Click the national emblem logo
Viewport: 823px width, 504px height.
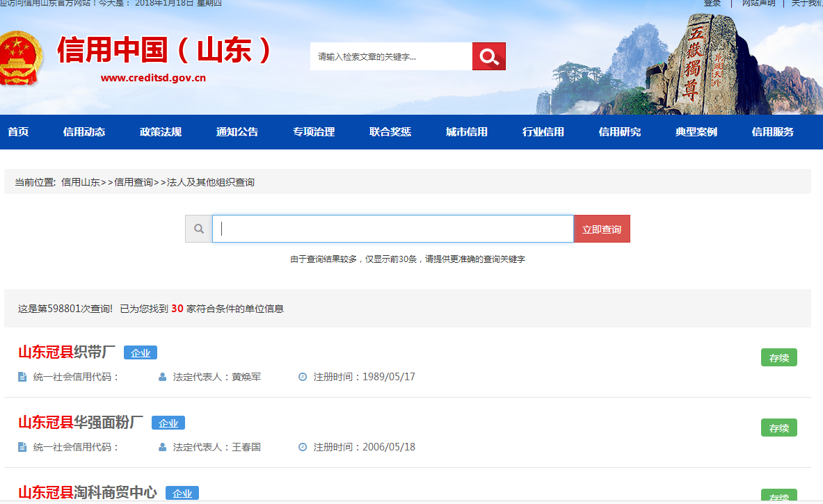(19, 58)
